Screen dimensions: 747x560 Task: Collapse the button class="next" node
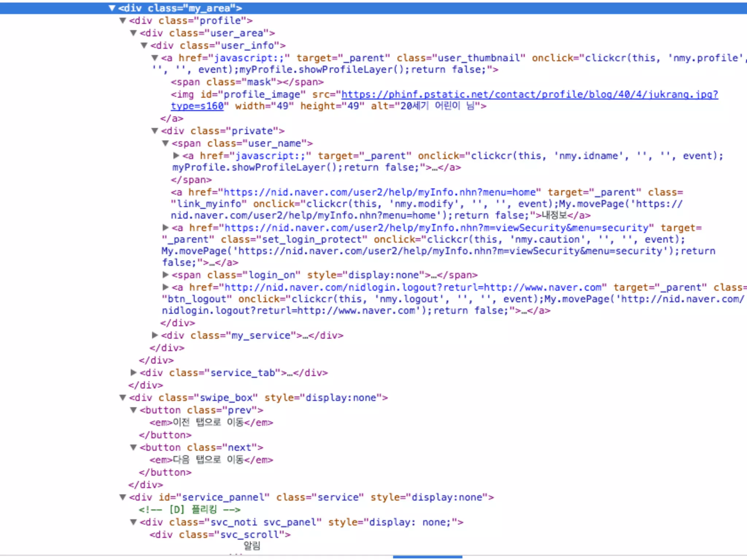pos(133,447)
